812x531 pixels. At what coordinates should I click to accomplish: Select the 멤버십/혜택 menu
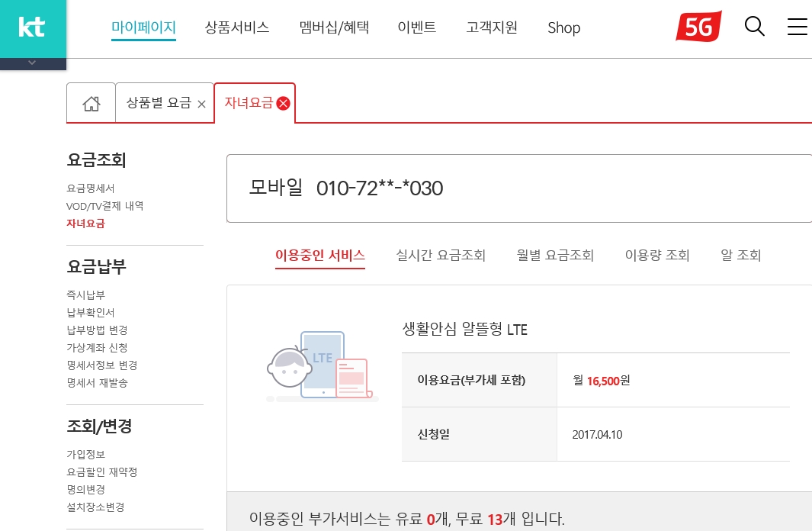tap(334, 27)
